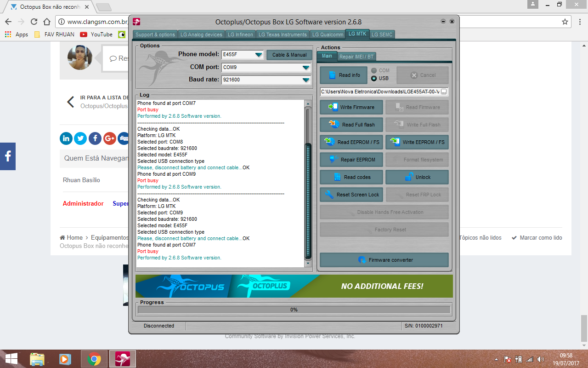Click the Repair EEPROM button
Screen dimensions: 588x368
coord(351,160)
